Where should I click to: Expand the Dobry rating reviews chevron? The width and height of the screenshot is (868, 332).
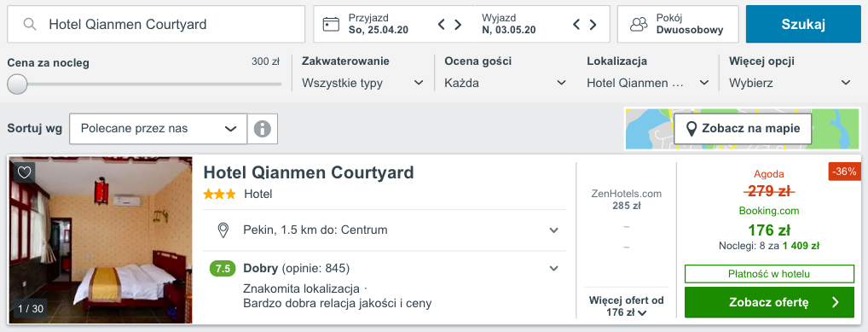click(553, 269)
